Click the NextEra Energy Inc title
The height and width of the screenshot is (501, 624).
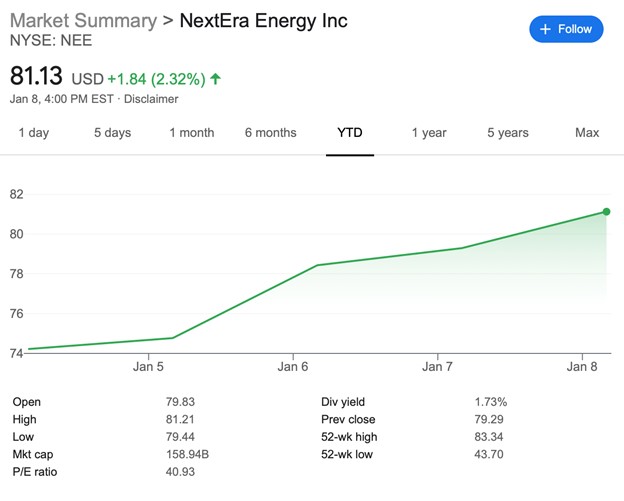[263, 21]
